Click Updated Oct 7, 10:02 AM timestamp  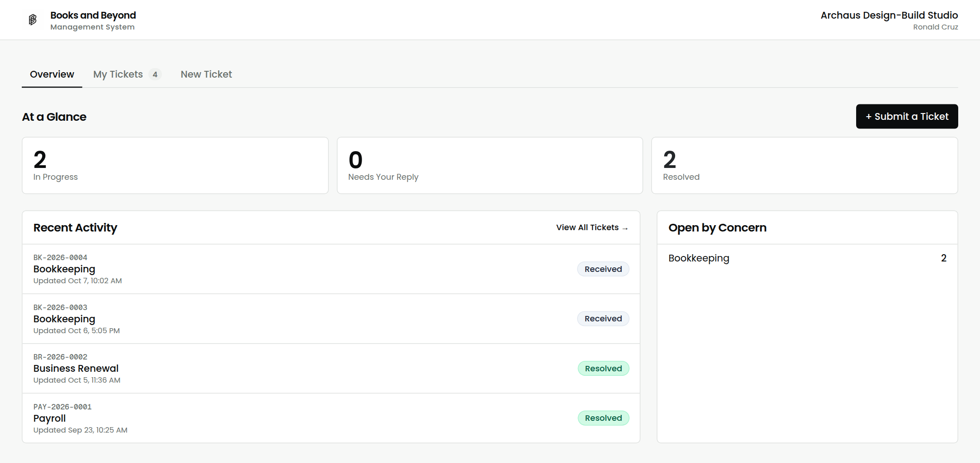[x=78, y=281]
